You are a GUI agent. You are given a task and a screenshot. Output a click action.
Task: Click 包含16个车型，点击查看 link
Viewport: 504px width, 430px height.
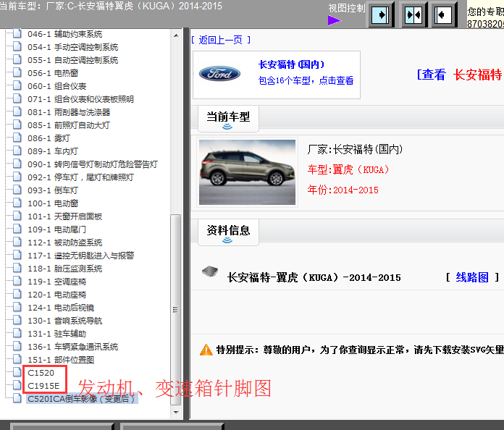click(306, 80)
